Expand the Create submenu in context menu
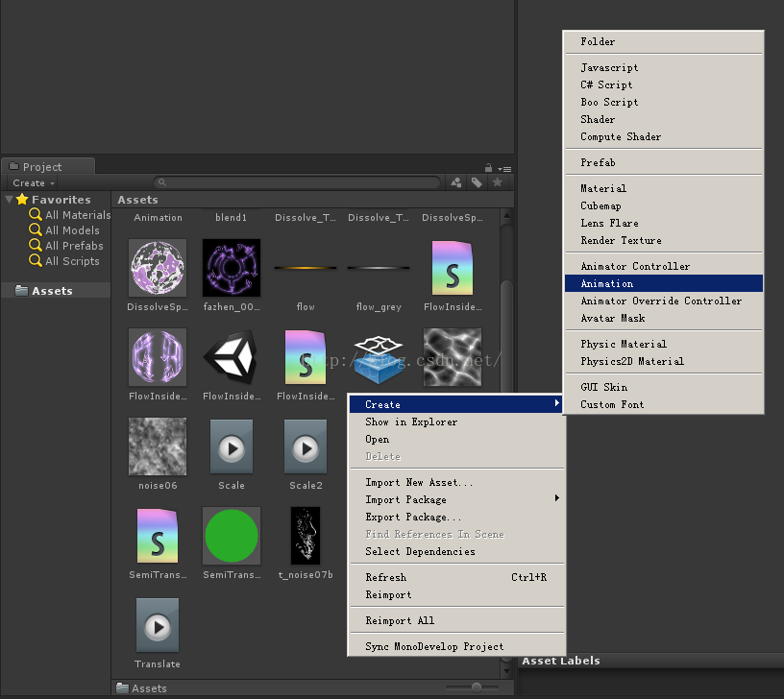Viewport: 784px width, 699px height. 456,404
